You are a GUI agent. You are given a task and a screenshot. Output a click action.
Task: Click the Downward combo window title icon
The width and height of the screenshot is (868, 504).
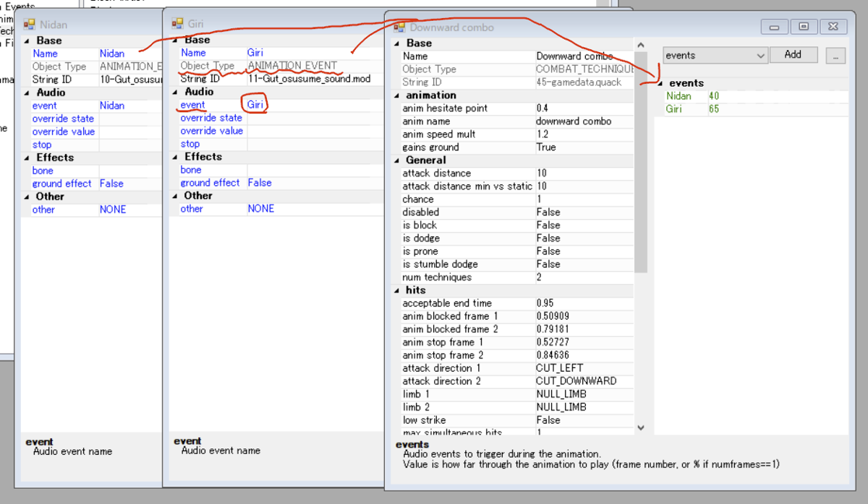399,27
